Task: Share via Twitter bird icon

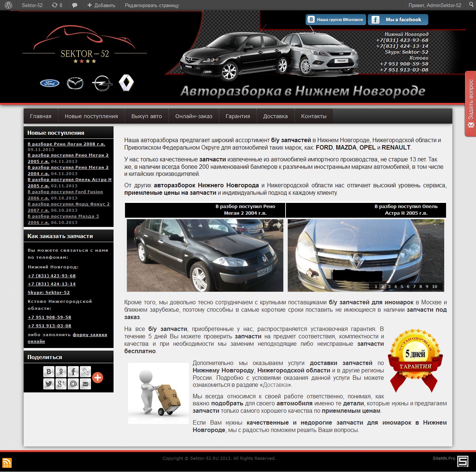Action: (48, 384)
